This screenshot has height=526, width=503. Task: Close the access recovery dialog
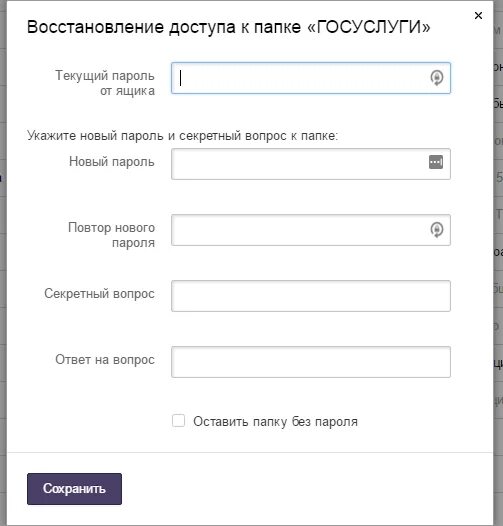(478, 15)
